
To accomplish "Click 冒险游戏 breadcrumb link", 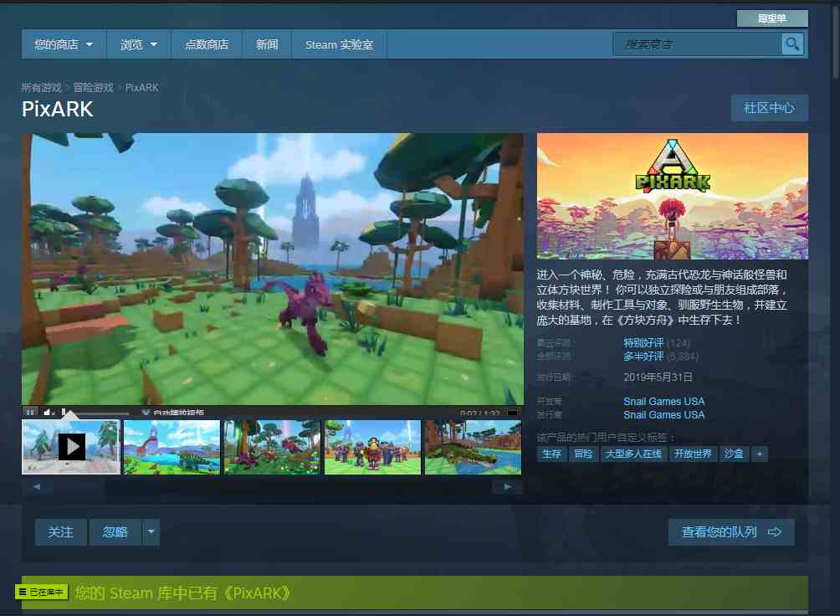I will click(93, 87).
